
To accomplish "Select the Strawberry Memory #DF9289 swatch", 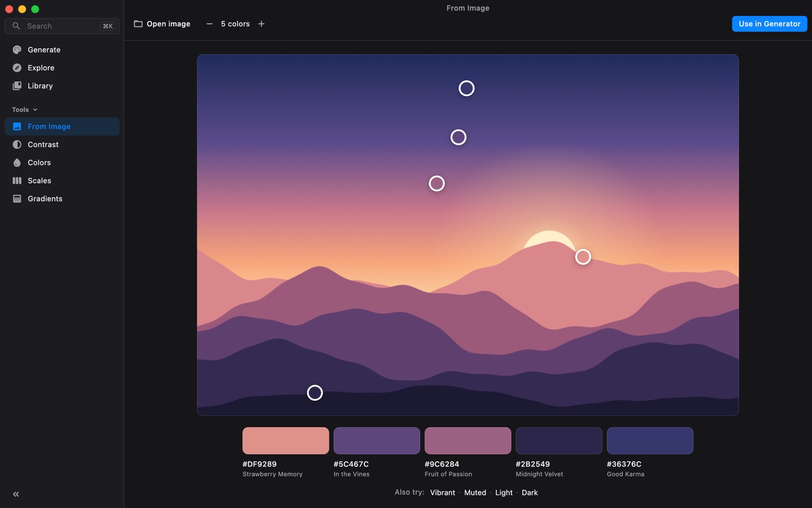I will tap(286, 441).
